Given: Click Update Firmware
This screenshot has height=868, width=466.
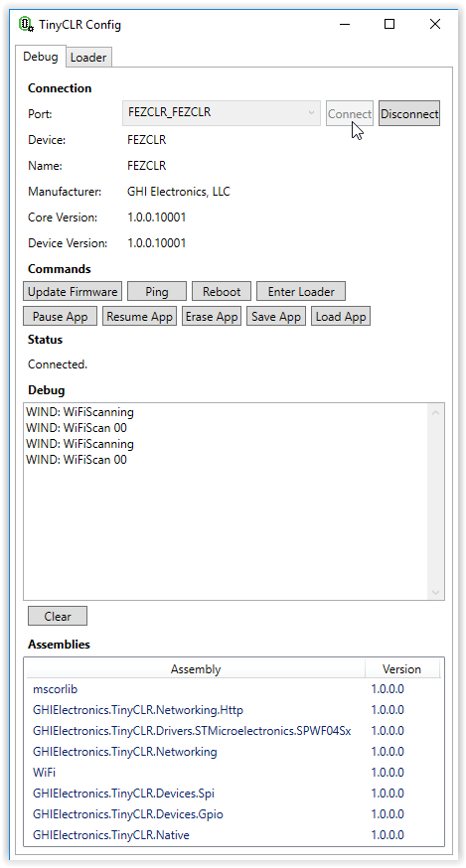Looking at the screenshot, I should point(73,292).
